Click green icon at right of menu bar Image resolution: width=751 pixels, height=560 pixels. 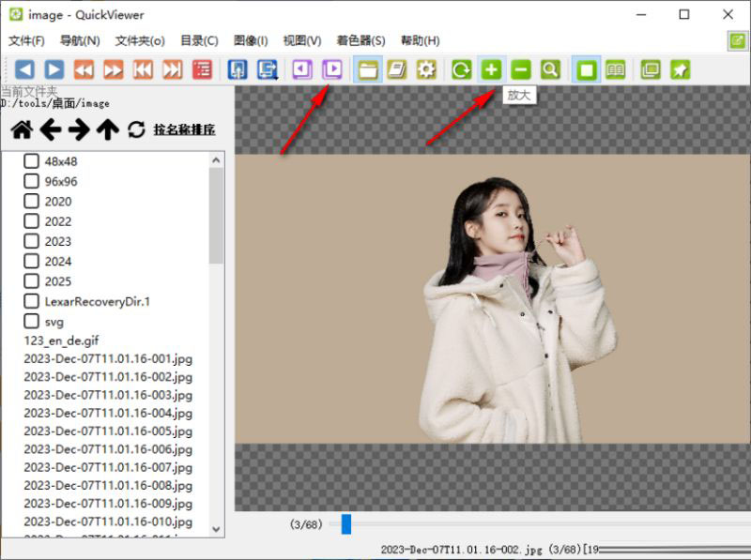(738, 40)
